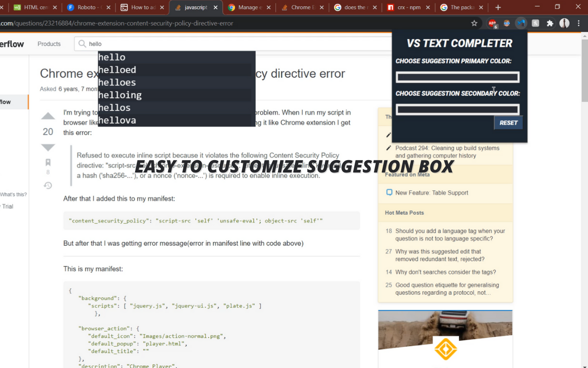Select the 'helloed' suggestion
The height and width of the screenshot is (368, 588).
click(x=176, y=70)
